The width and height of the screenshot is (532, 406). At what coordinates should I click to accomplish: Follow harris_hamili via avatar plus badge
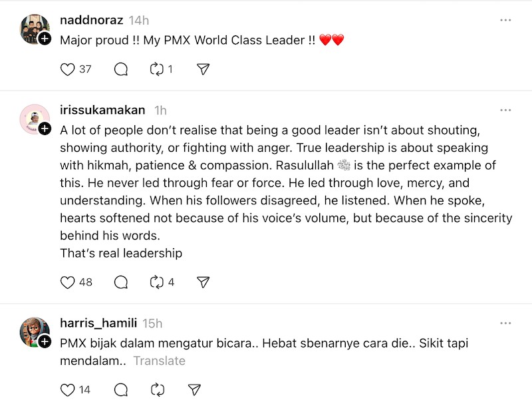[x=45, y=342]
